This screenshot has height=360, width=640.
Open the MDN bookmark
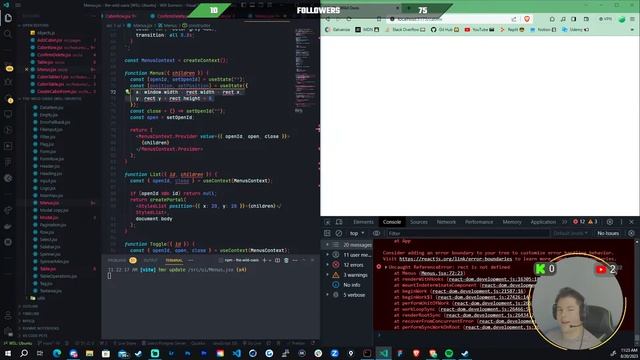click(367, 30)
